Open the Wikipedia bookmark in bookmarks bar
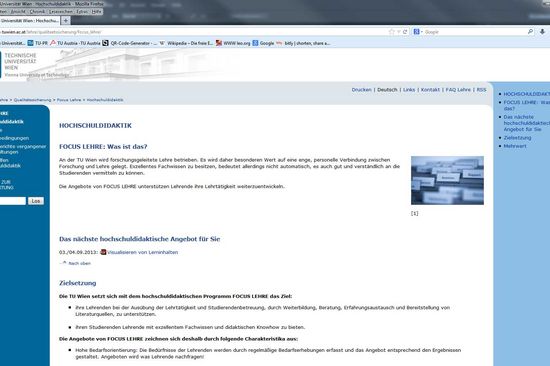 pyautogui.click(x=186, y=43)
